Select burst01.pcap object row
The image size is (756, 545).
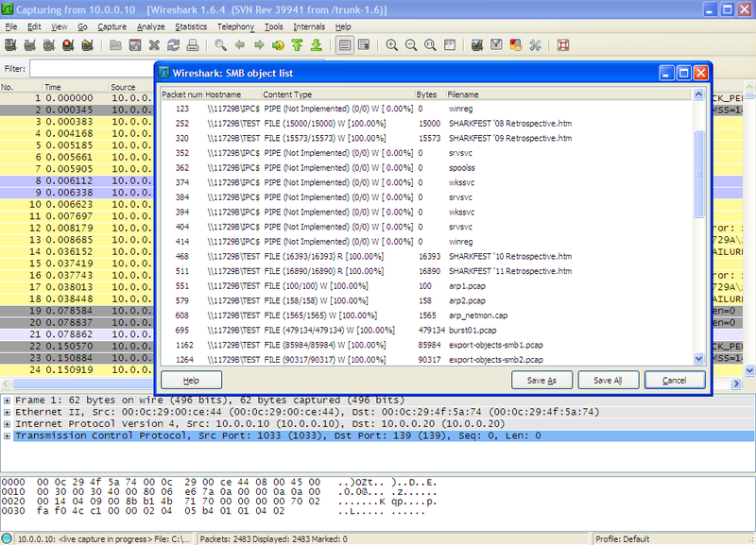[x=426, y=331]
